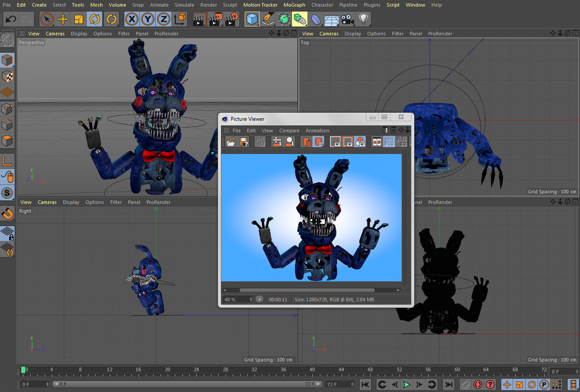
Task: Open the MoGraph menu
Action: 295,5
